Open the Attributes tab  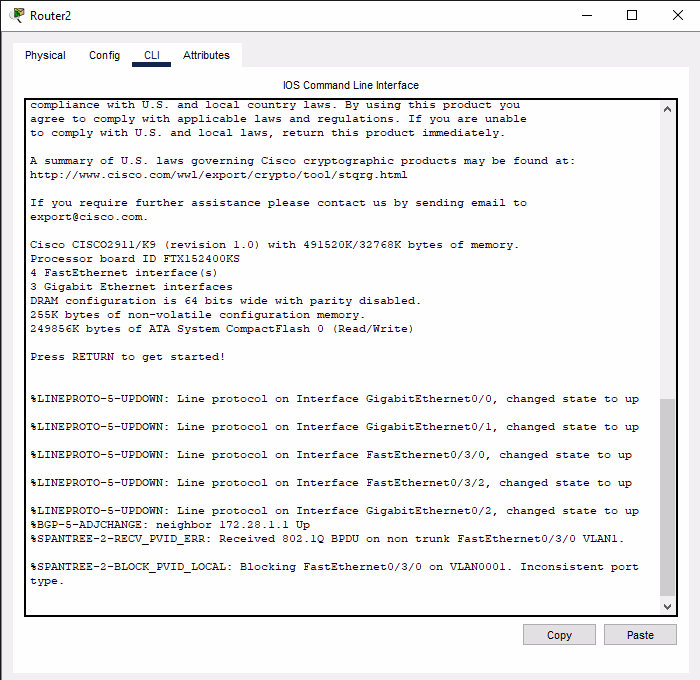(x=206, y=55)
